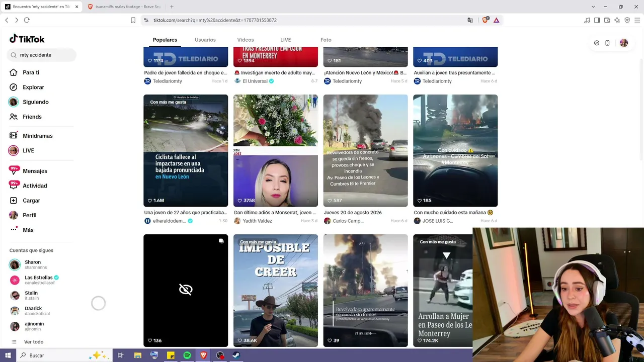Open Yadith Valdez author profile
The height and width of the screenshot is (362, 644).
257,221
